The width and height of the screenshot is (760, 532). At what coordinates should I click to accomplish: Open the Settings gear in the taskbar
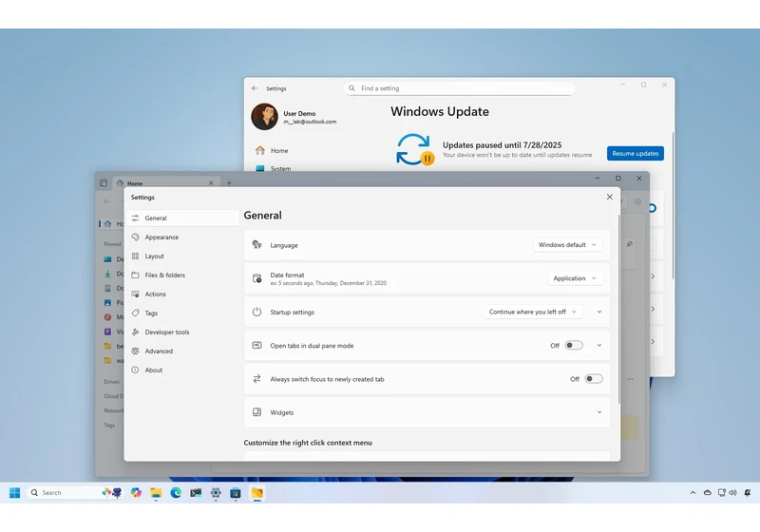tap(216, 493)
